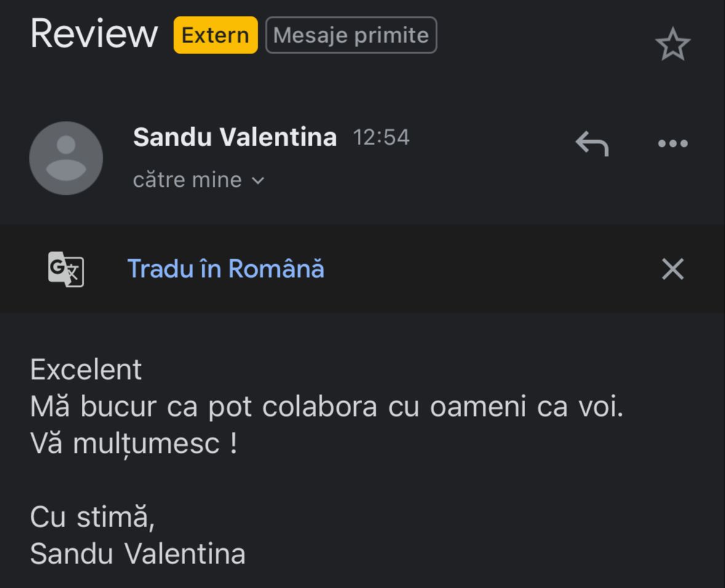Viewport: 725px width, 588px height.
Task: Tap the sender's profile avatar
Action: (66, 158)
